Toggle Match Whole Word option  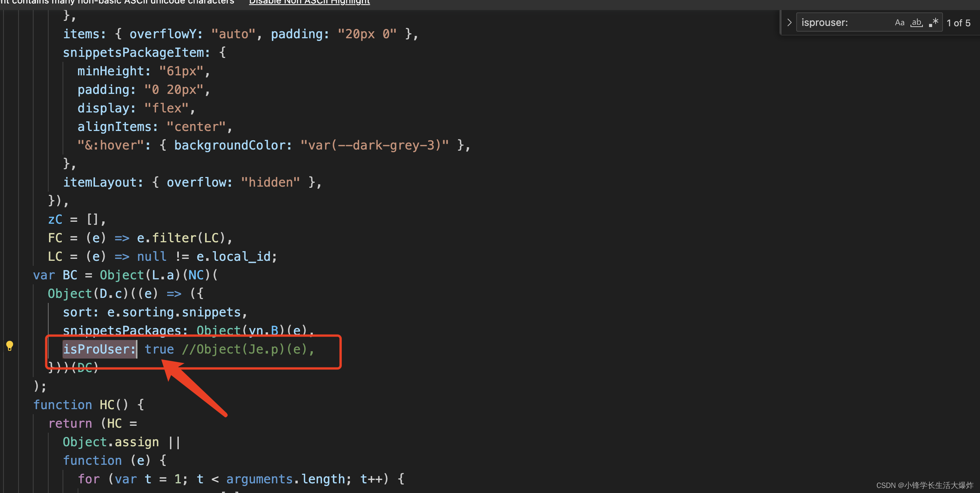click(916, 23)
